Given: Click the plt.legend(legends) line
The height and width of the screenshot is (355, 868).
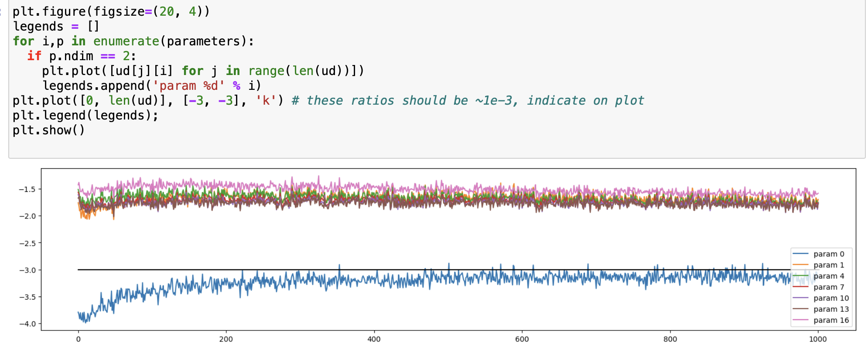Looking at the screenshot, I should 85,115.
